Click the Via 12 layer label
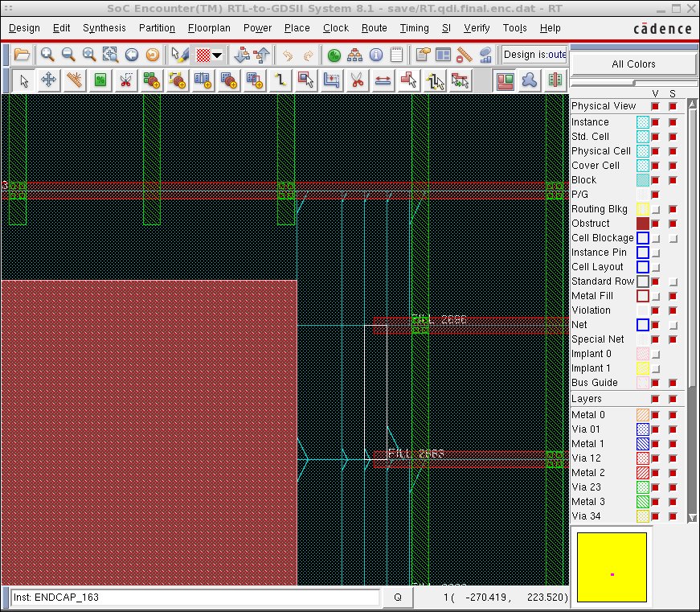 (x=586, y=458)
